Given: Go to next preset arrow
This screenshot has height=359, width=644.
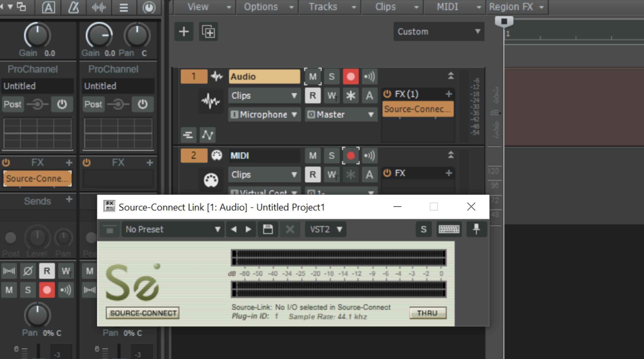Looking at the screenshot, I should (x=248, y=229).
